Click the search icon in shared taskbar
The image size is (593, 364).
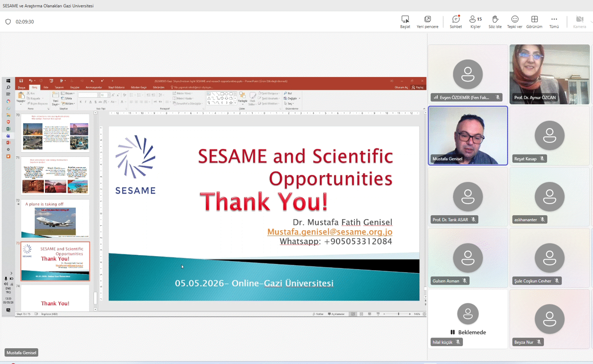tap(8, 88)
